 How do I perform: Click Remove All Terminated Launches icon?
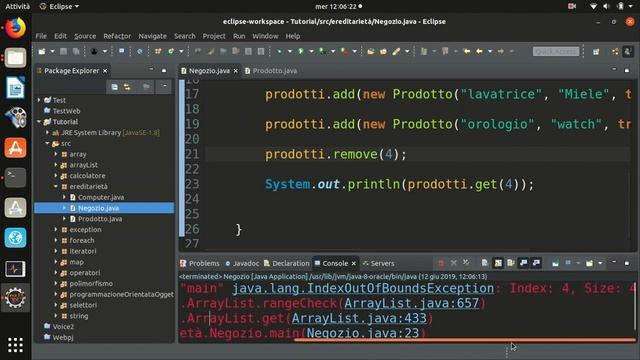pyautogui.click(x=466, y=263)
